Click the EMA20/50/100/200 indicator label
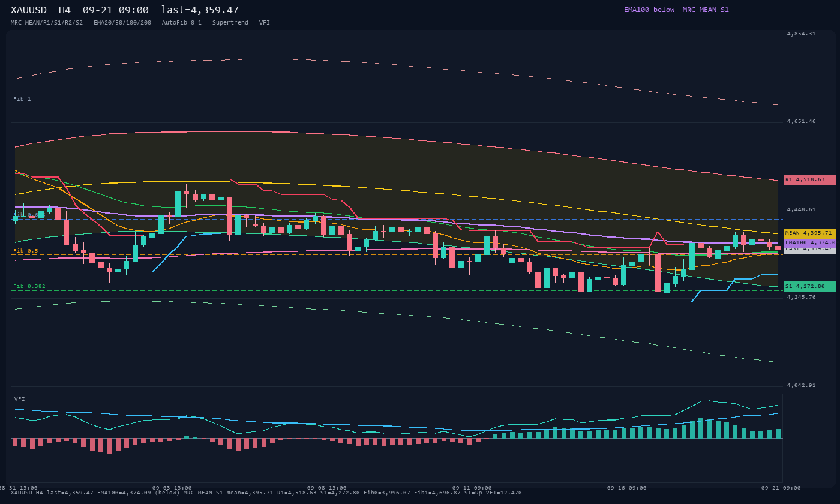Viewport: 840px width, 504px height. (122, 23)
